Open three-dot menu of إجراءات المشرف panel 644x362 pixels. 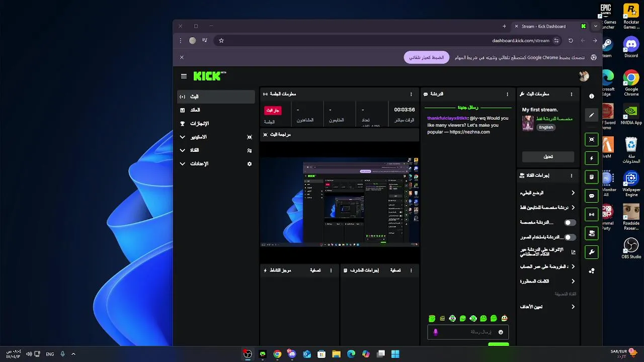click(x=411, y=270)
